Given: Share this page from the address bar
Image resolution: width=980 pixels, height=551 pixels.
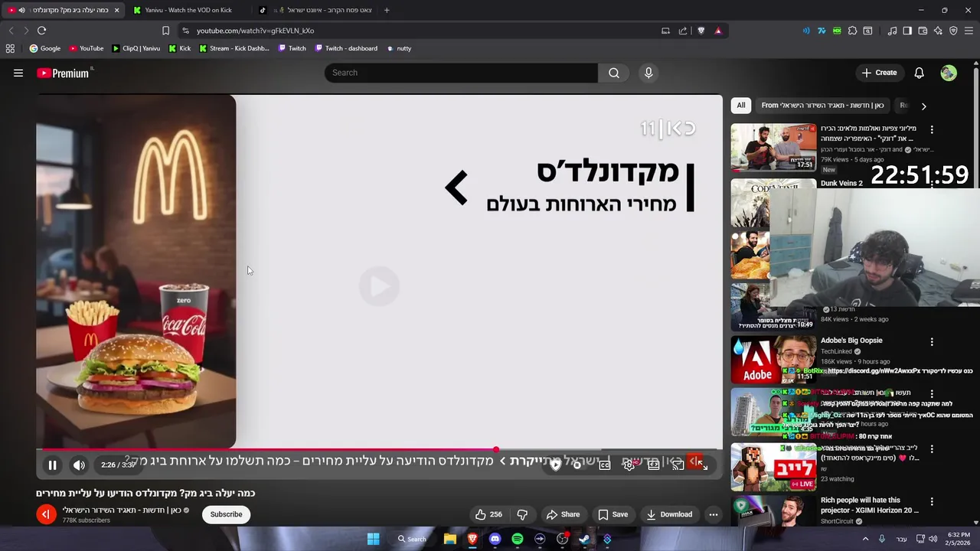Looking at the screenshot, I should (683, 31).
